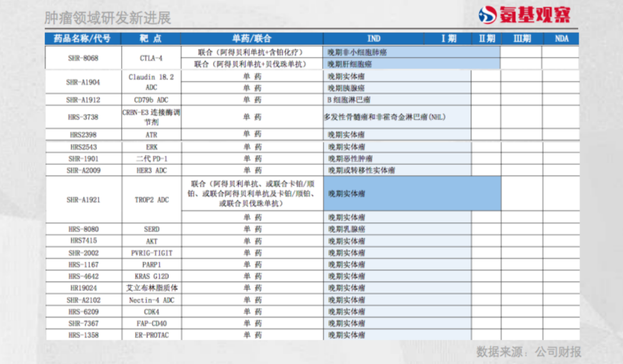
Task: Select the IND column header
Action: (374, 39)
